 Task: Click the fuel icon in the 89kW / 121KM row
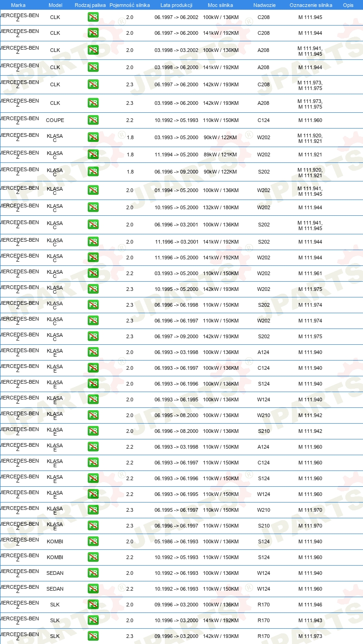point(93,155)
